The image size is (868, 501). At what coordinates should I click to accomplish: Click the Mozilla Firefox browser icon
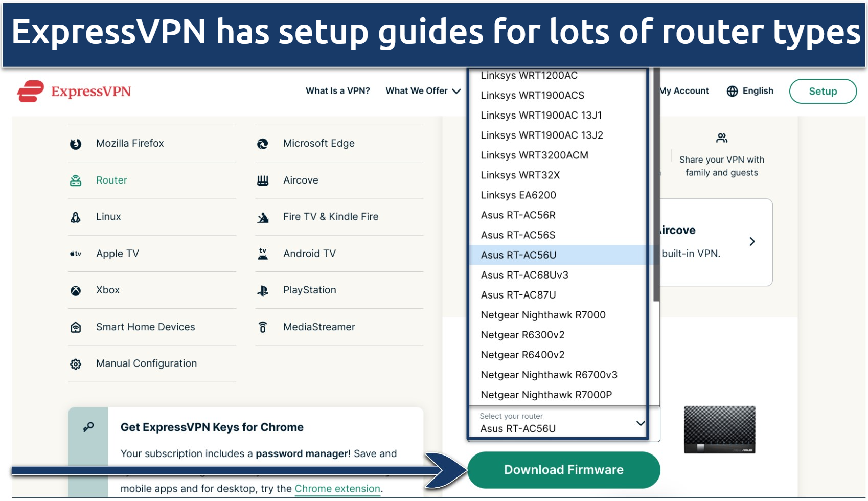click(75, 143)
